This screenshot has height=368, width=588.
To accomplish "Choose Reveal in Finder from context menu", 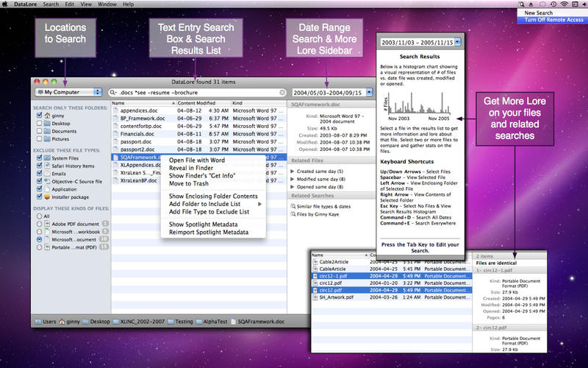I will pos(213,168).
